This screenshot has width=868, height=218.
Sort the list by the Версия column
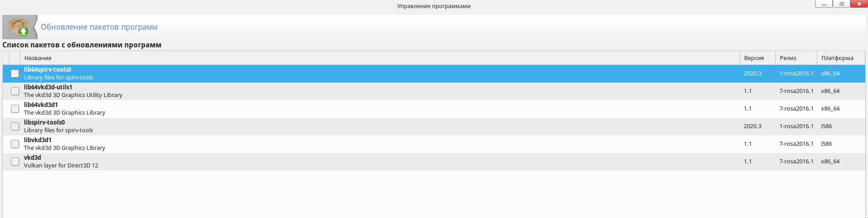pos(754,58)
